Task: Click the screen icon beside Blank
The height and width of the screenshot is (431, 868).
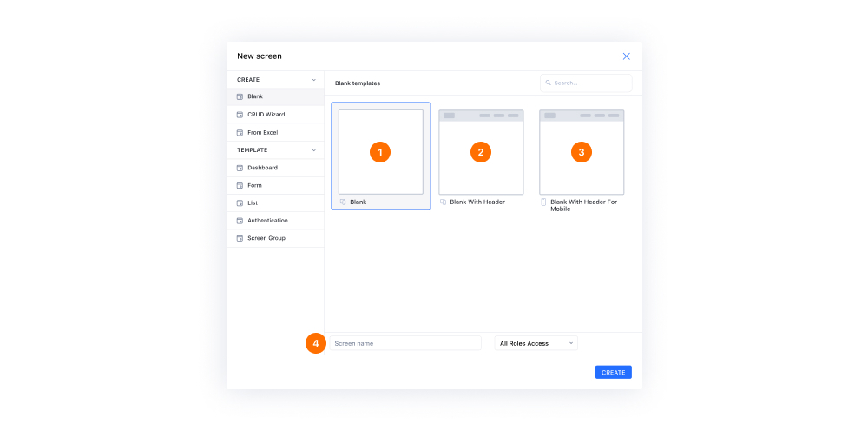Action: 240,97
